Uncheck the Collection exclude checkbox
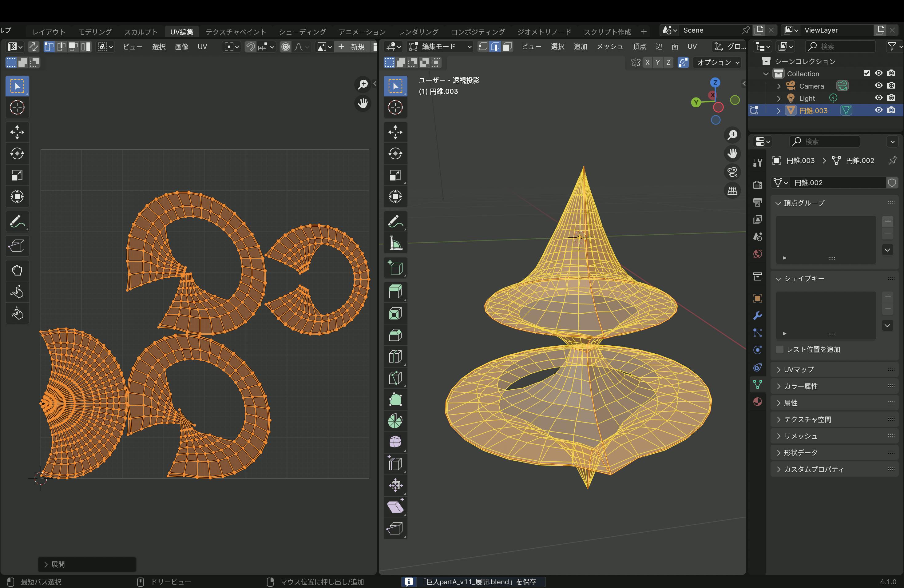The image size is (904, 588). [x=866, y=73]
